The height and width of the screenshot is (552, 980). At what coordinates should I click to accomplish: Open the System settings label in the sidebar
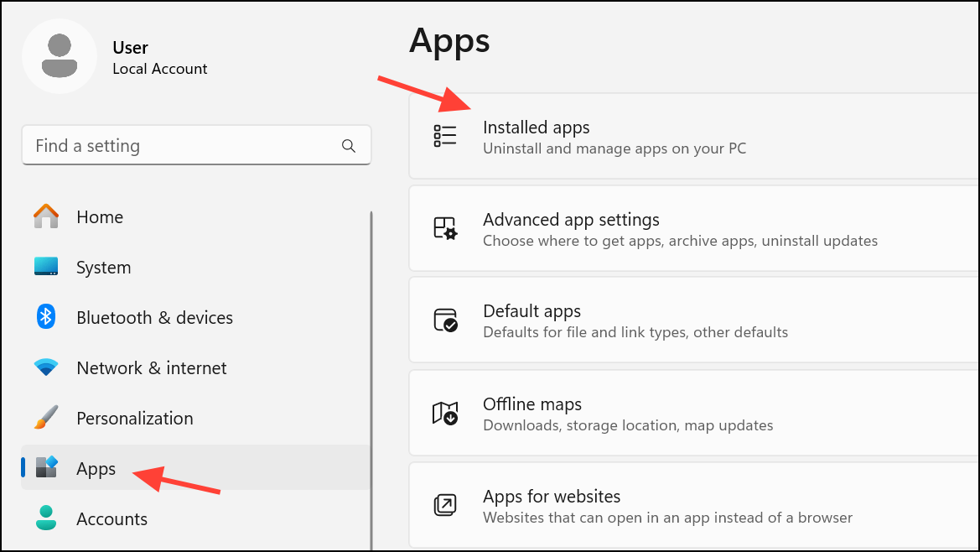(x=103, y=268)
